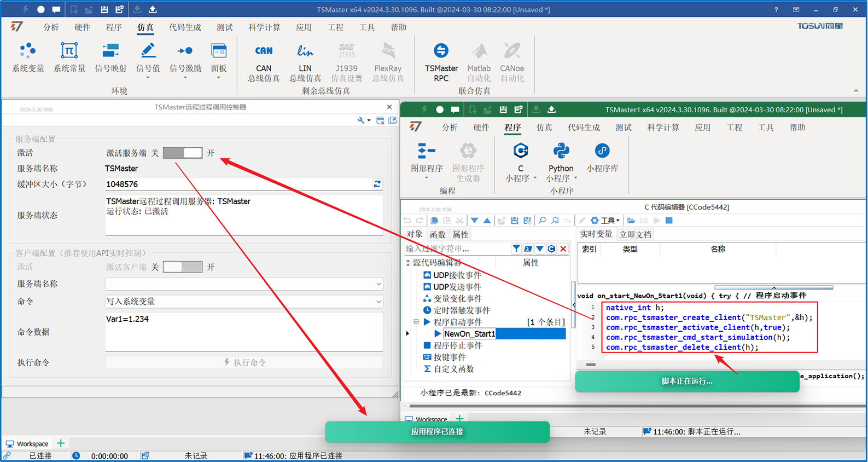Image resolution: width=868 pixels, height=462 pixels.
Task: Click the Workspace tab in main window
Action: point(27,443)
